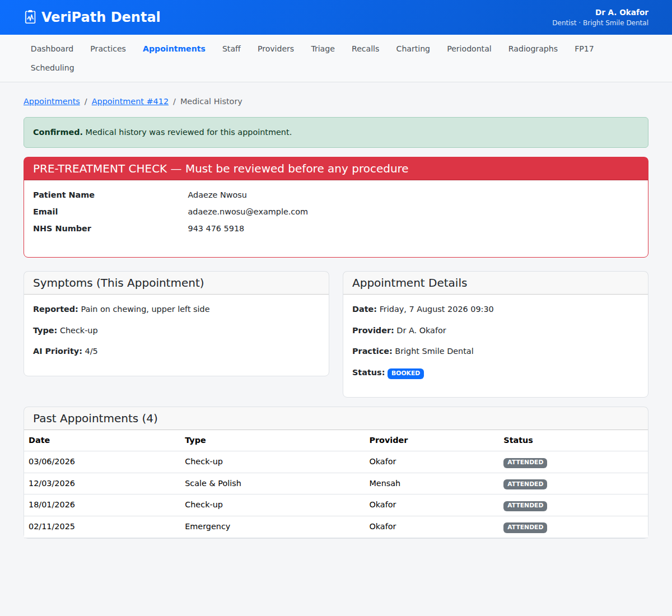This screenshot has height=616, width=672.
Task: Click Practice: Bright Smile Dental line
Action: pos(413,351)
